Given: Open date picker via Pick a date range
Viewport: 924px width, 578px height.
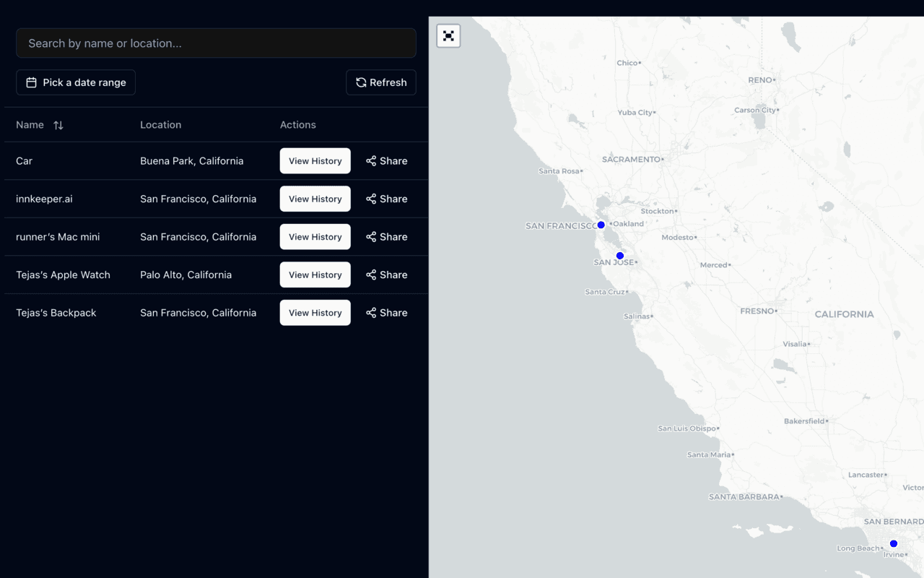Looking at the screenshot, I should (75, 82).
